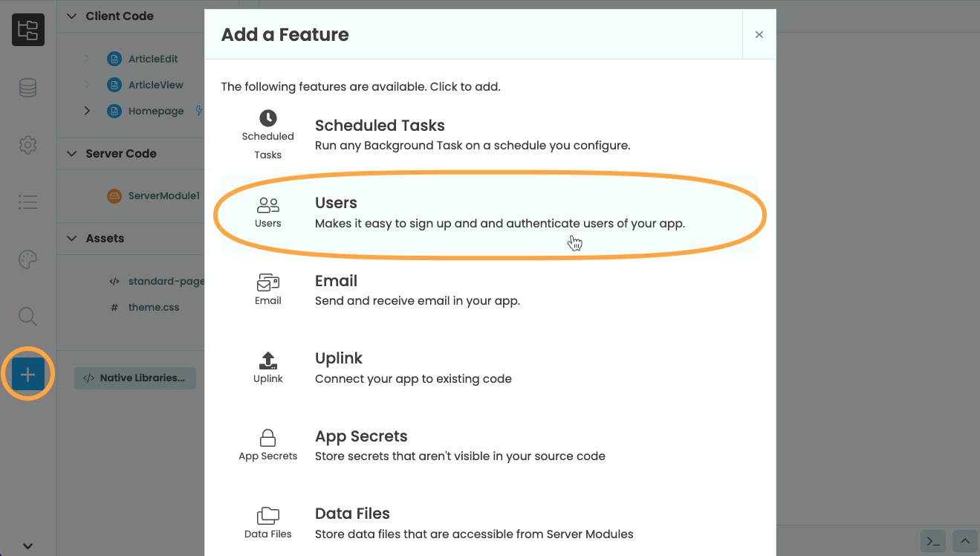Open the app navigator icon at the top
Screen dimensions: 980x556
click(x=27, y=30)
